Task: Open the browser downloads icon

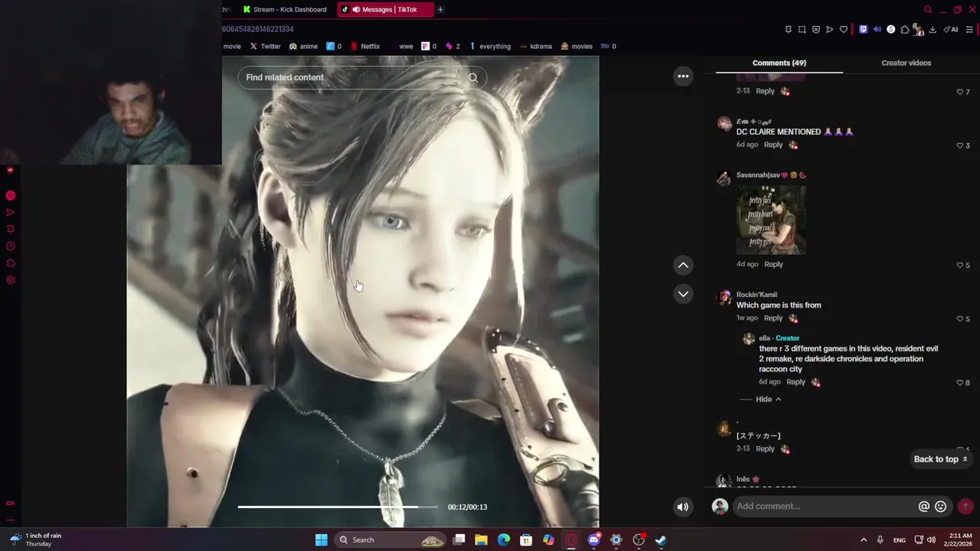Action: pos(933,30)
